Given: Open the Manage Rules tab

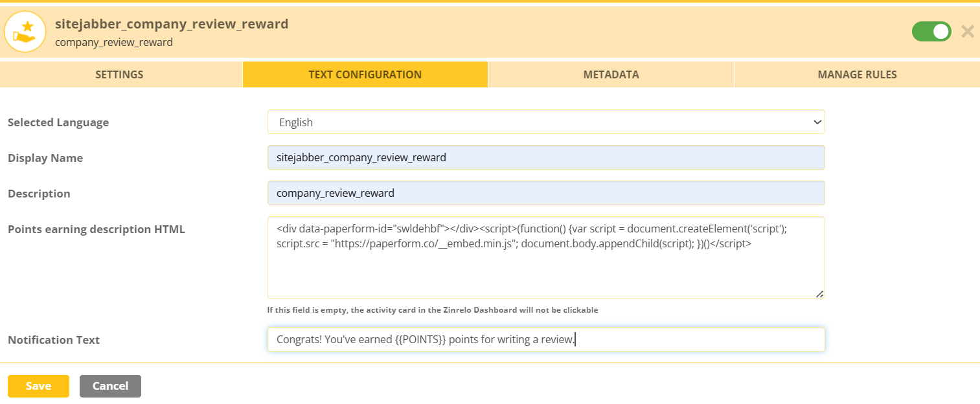Looking at the screenshot, I should click(x=857, y=74).
